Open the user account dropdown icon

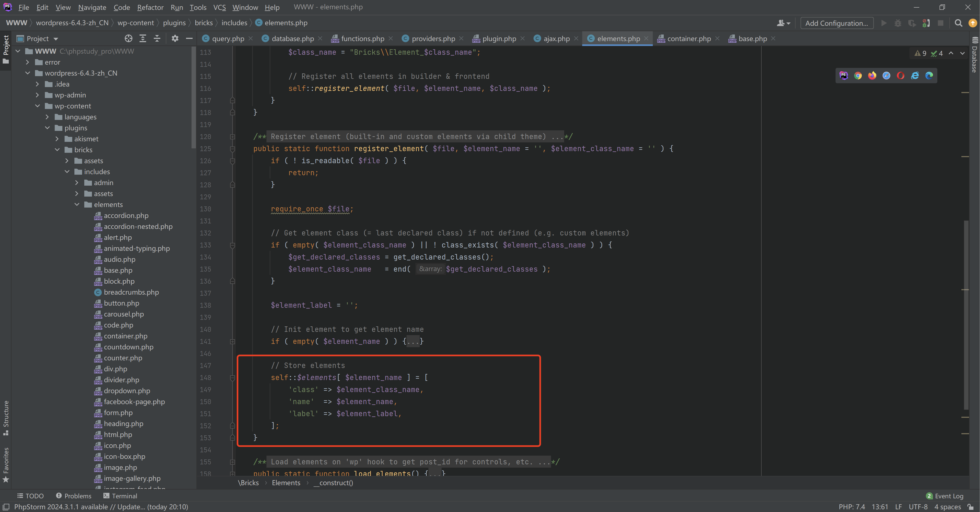coord(783,23)
